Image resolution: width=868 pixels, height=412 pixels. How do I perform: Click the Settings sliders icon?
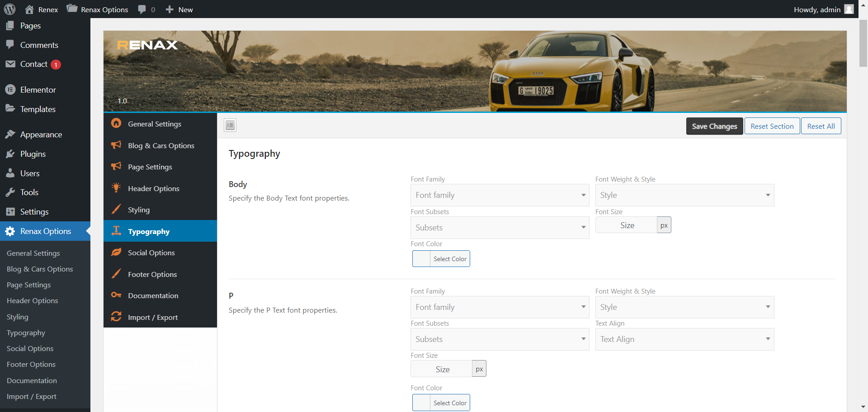[10, 211]
